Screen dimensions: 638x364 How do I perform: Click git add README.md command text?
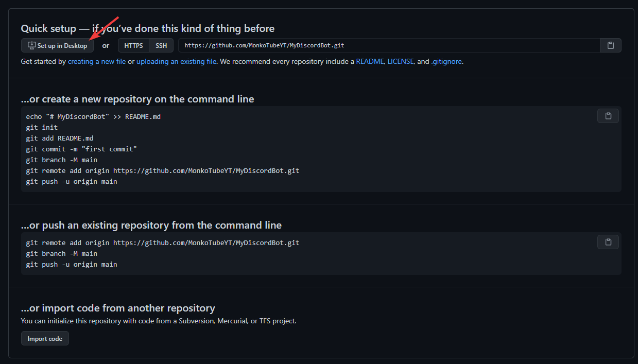coord(60,138)
